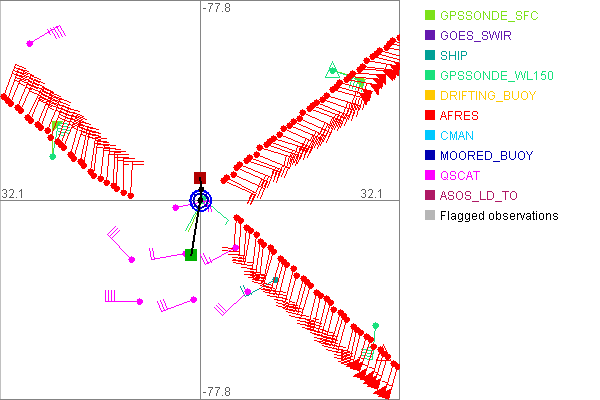Click the CMAN cyan legend swatch

[x=430, y=135]
